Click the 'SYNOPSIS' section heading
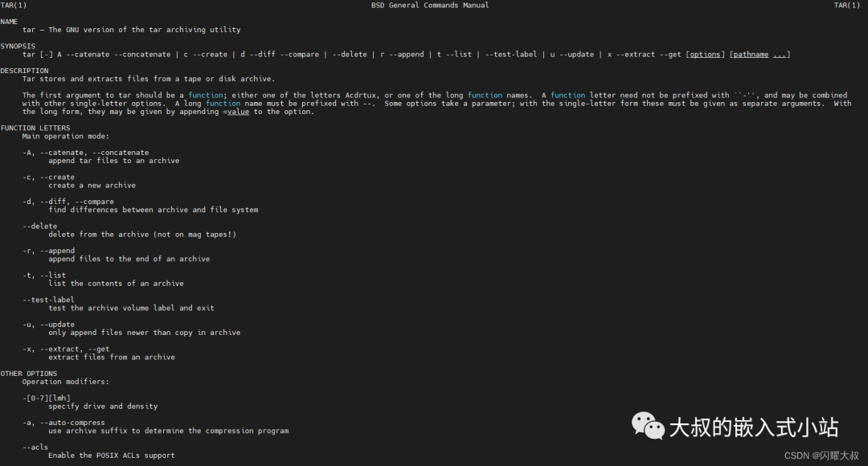 18,46
